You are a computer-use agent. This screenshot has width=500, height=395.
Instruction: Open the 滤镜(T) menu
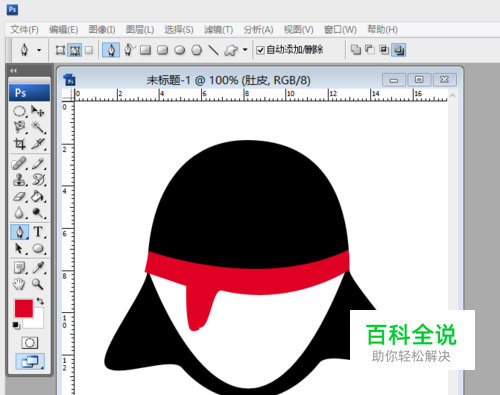click(x=218, y=30)
